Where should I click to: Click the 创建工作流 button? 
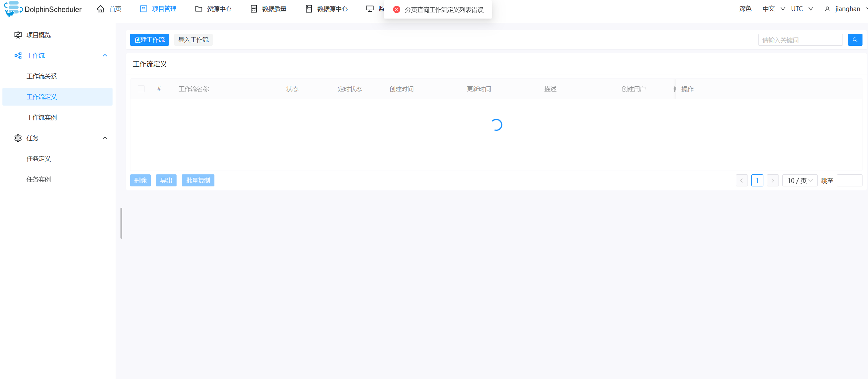coord(149,40)
